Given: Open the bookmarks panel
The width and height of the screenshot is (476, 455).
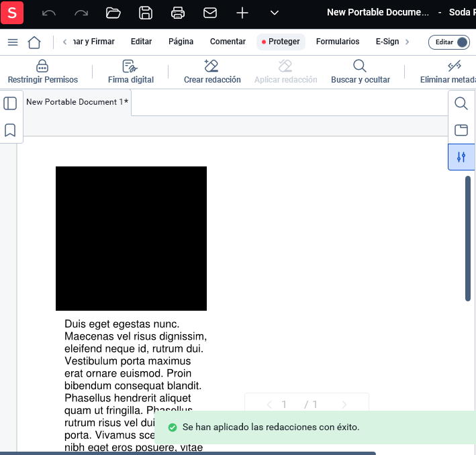Looking at the screenshot, I should pos(10,130).
